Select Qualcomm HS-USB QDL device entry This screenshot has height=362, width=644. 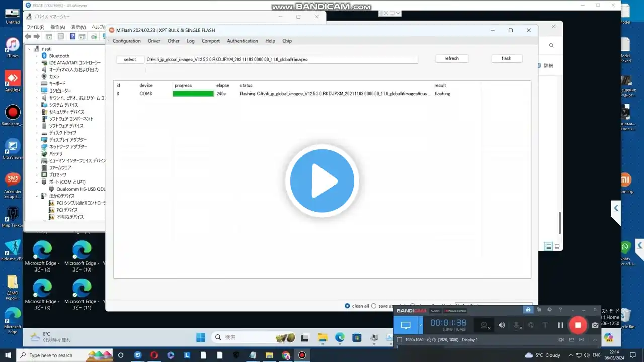pos(77,189)
